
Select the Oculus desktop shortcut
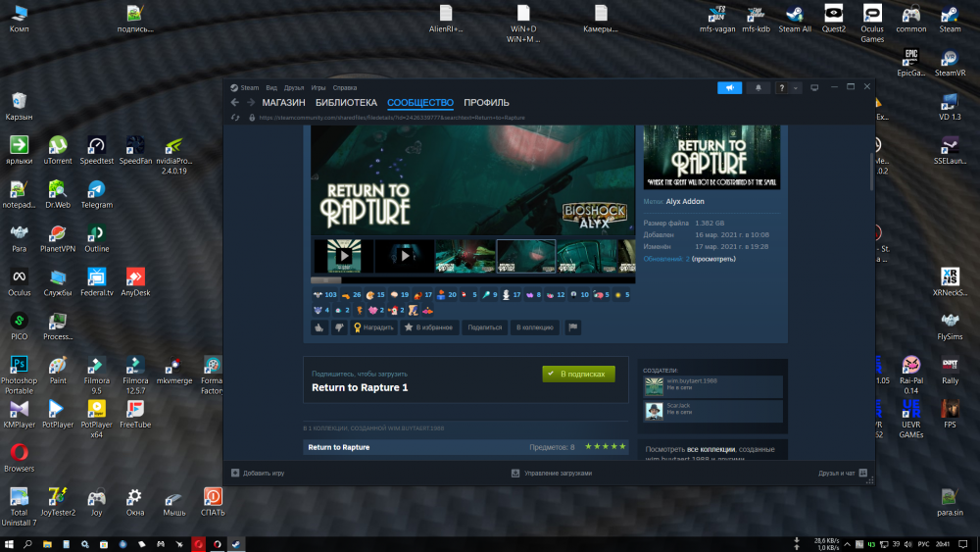click(19, 282)
